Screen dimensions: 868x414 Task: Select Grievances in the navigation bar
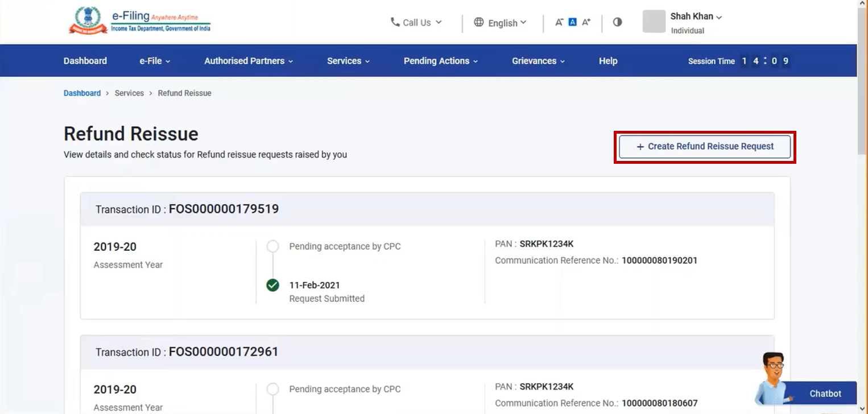538,60
